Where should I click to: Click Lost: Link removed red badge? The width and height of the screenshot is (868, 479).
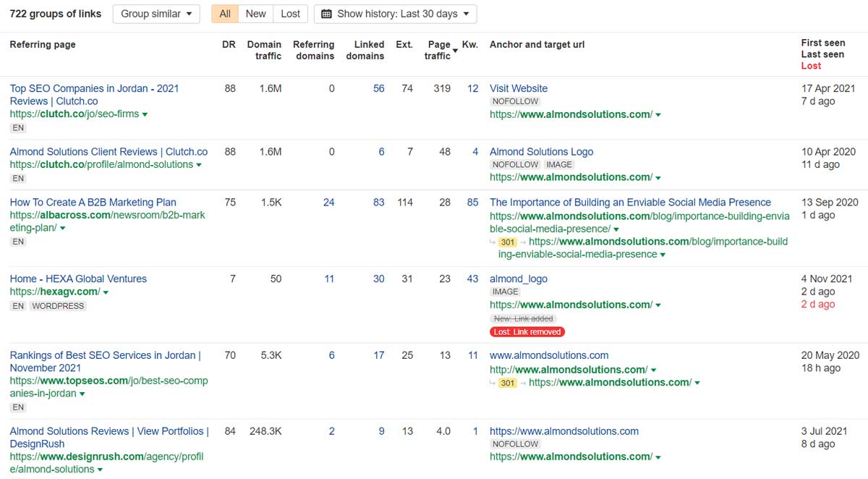click(x=527, y=331)
